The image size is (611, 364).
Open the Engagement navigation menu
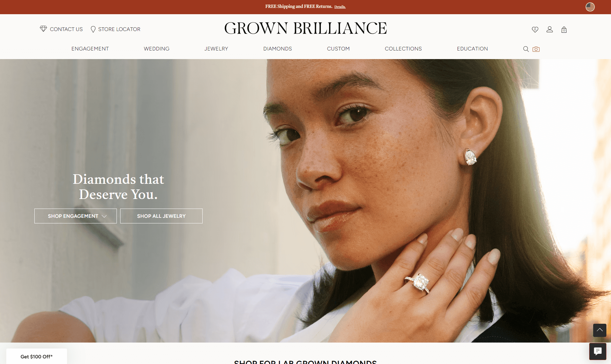tap(90, 49)
